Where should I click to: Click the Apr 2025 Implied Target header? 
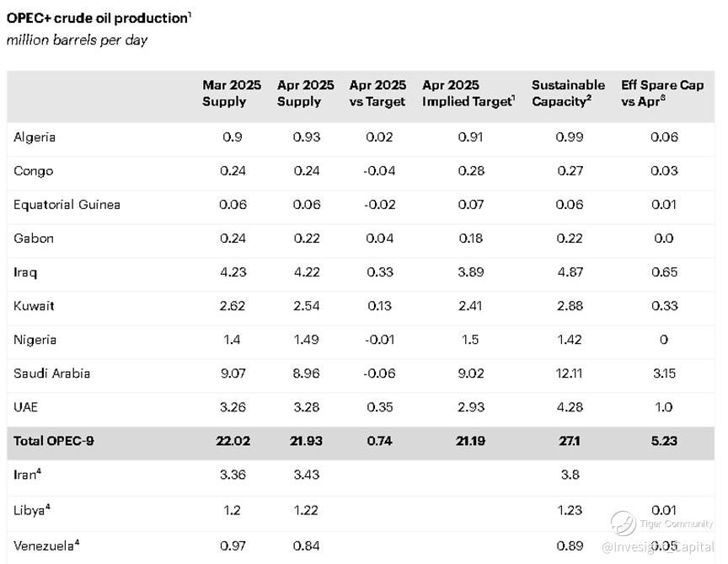pyautogui.click(x=468, y=93)
